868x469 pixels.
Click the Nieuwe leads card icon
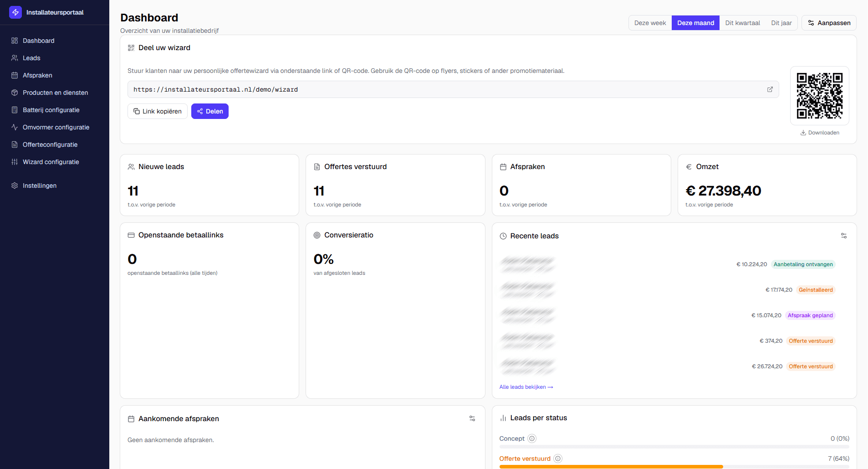coord(131,167)
